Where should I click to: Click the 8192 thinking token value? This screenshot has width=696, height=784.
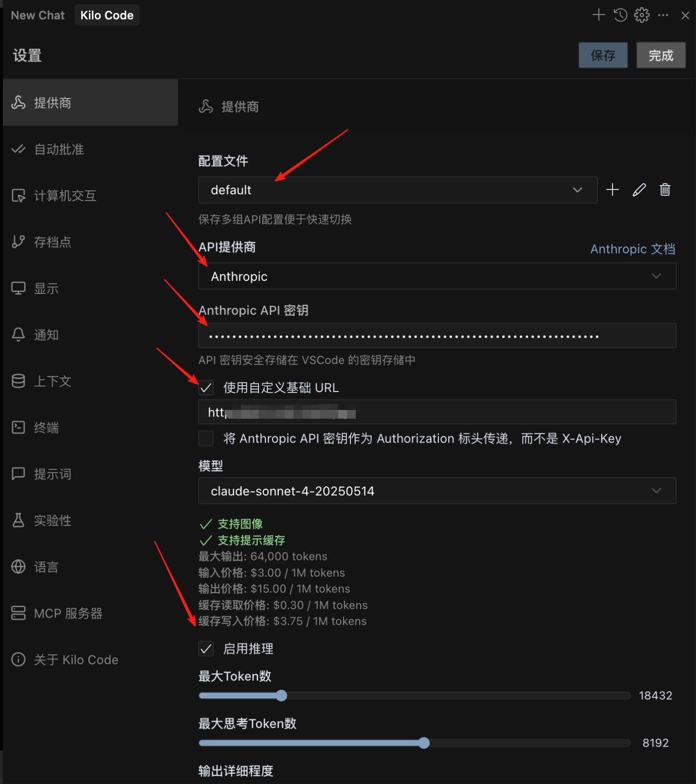[x=655, y=743]
